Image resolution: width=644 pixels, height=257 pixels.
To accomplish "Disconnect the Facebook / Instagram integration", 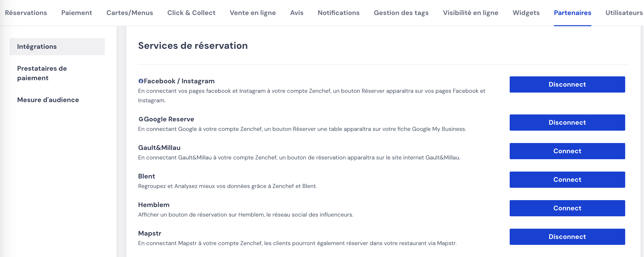I will coord(567,84).
